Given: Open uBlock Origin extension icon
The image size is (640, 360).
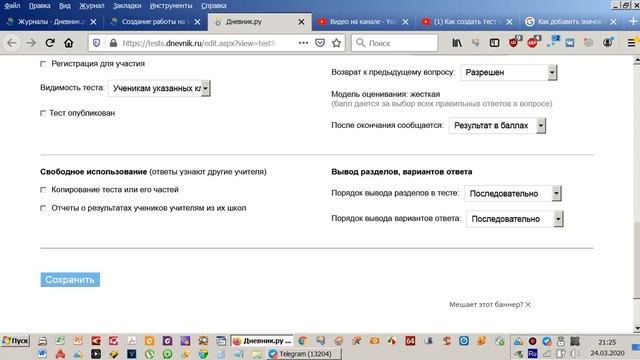Looking at the screenshot, I should coord(514,42).
